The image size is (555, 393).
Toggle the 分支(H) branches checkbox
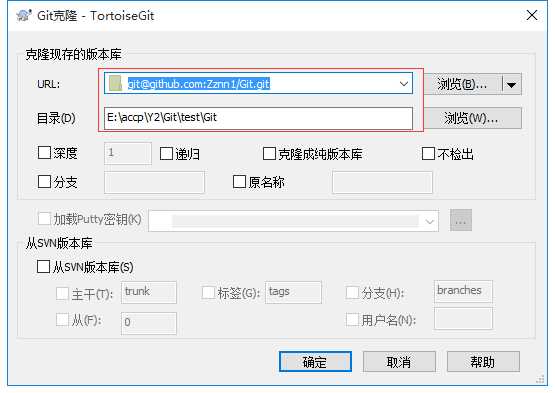click(352, 293)
